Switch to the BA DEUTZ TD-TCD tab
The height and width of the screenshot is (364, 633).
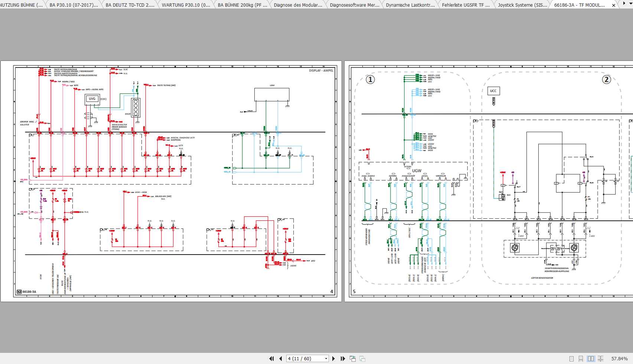(x=130, y=5)
